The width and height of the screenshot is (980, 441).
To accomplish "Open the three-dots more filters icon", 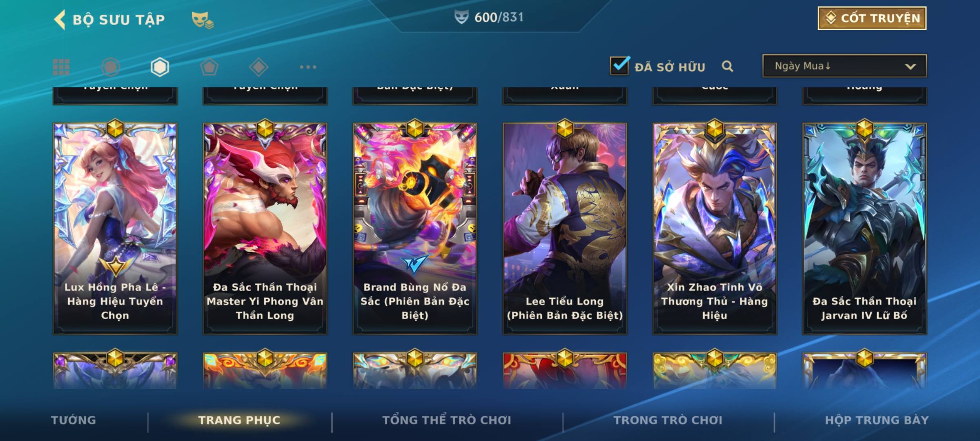I will (308, 67).
